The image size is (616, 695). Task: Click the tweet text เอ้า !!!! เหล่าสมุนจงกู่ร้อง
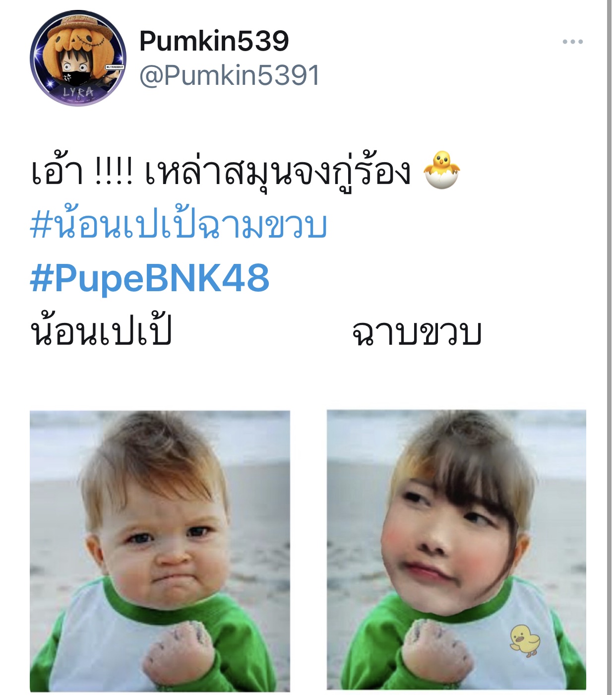[221, 172]
